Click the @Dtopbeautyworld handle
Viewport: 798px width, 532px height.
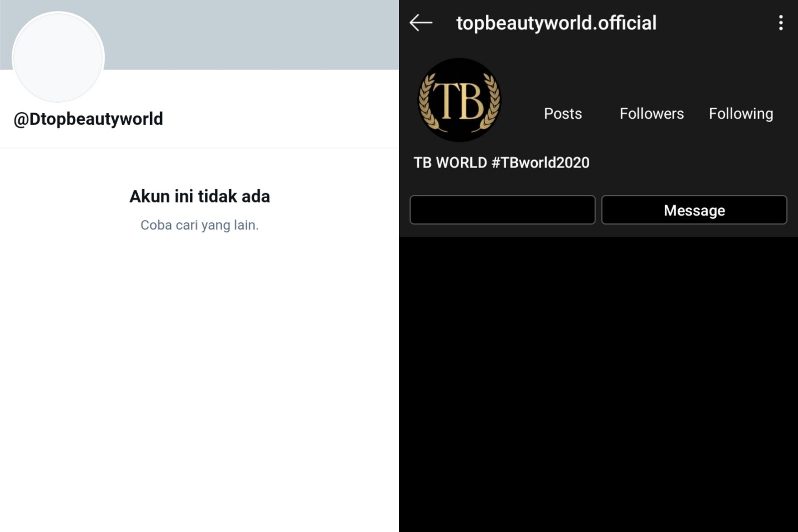(88, 119)
